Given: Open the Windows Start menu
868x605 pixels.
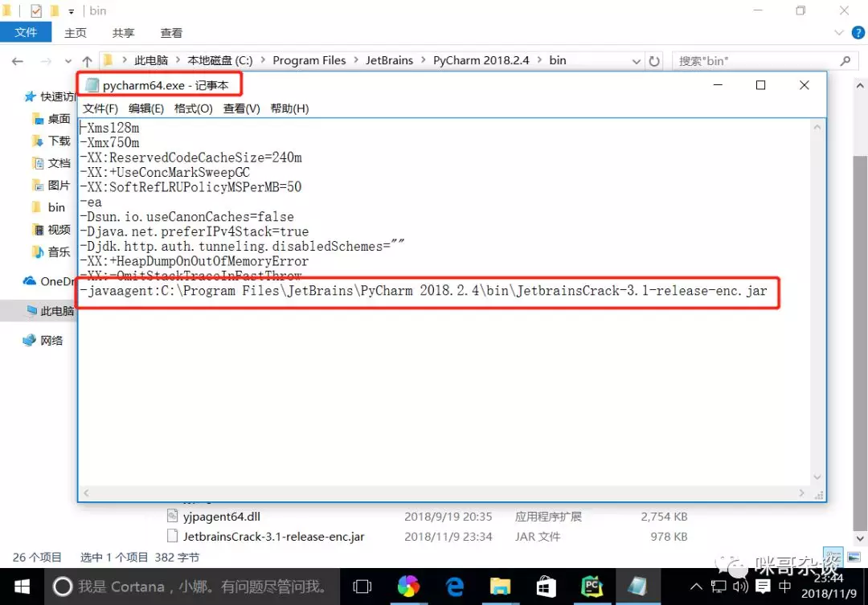Looking at the screenshot, I should coord(22,587).
